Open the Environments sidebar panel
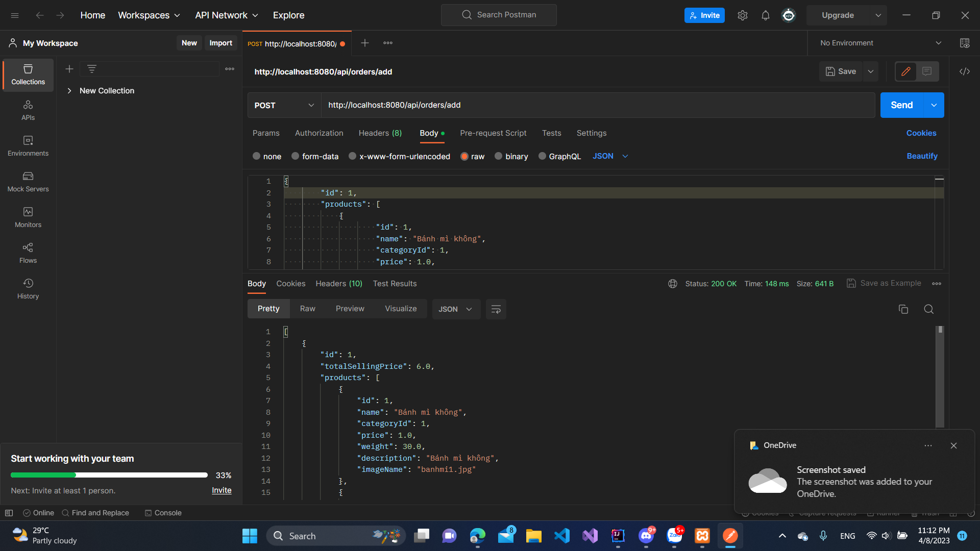 pos(28,145)
